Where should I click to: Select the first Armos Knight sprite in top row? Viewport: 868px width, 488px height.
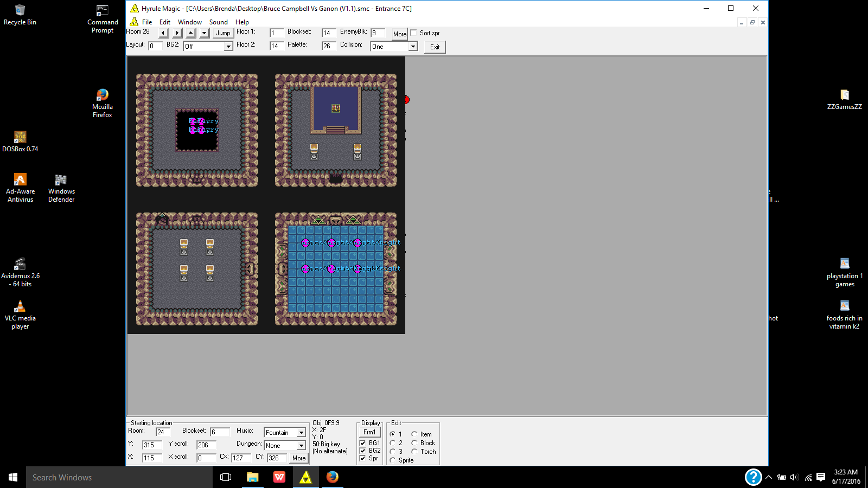(305, 242)
